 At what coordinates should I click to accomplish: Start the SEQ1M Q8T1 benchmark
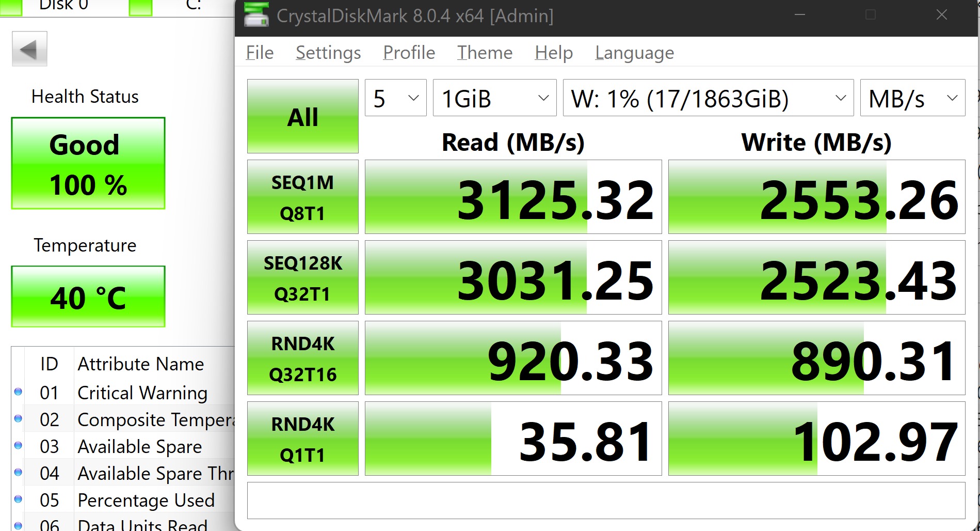302,197
